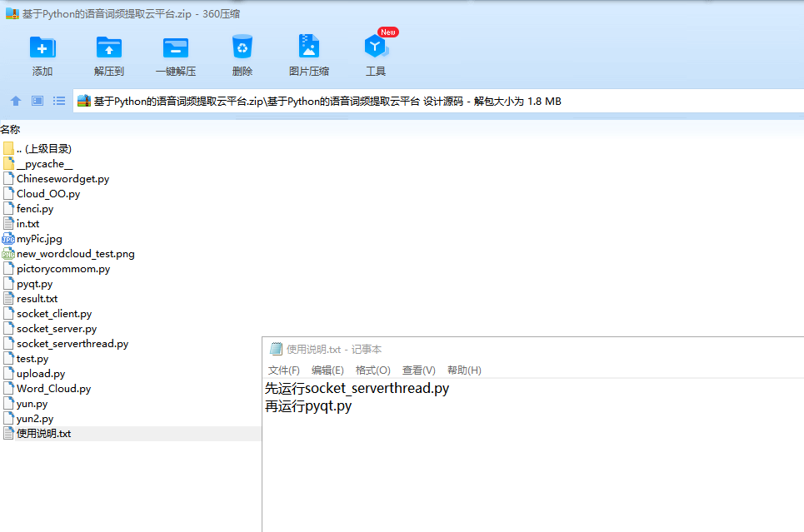
Task: Click the 一键解压 one-click extract icon
Action: click(176, 48)
